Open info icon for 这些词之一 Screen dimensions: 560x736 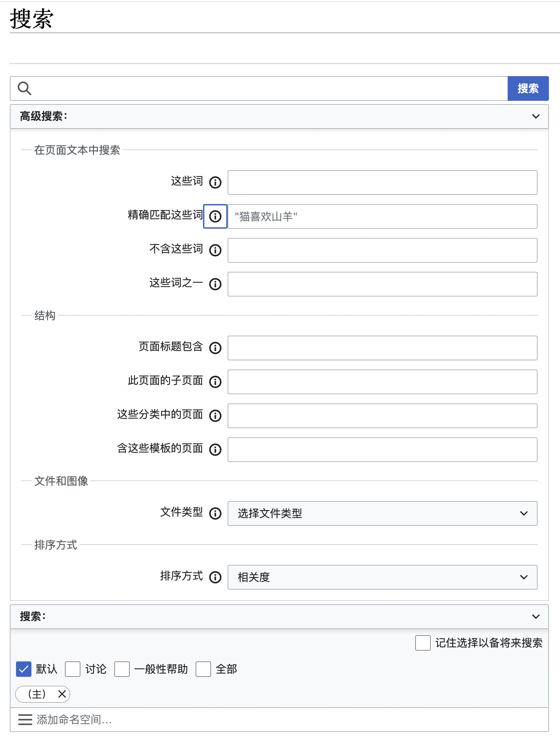pos(215,284)
